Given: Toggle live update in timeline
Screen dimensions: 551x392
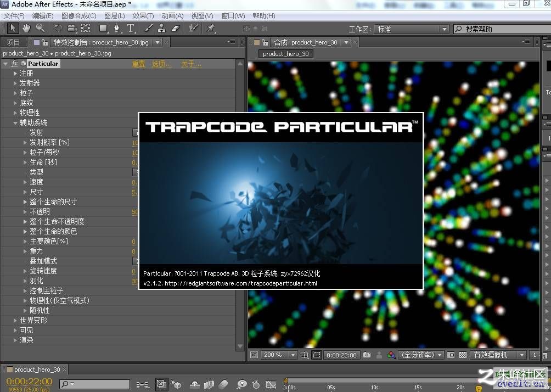Looking at the screenshot, I should coord(161,384).
